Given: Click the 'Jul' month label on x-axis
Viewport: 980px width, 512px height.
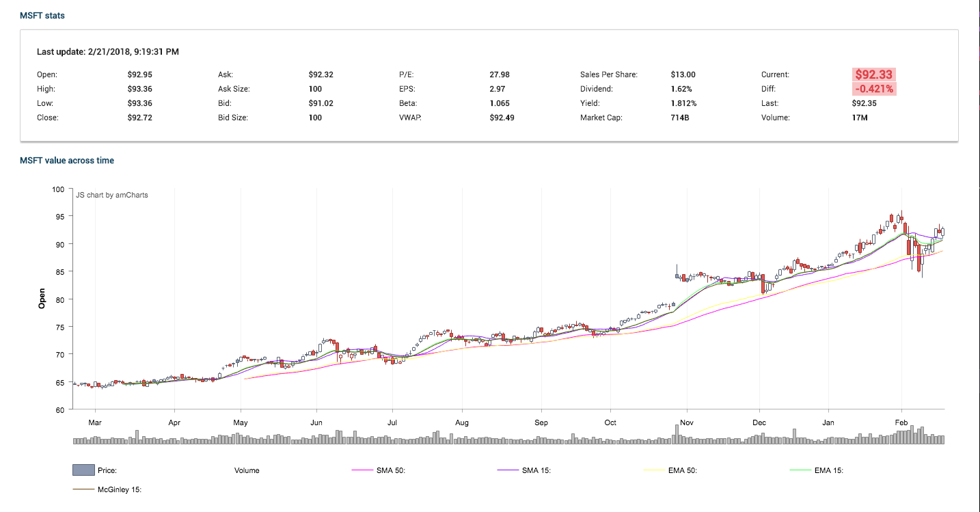Looking at the screenshot, I should pos(392,422).
